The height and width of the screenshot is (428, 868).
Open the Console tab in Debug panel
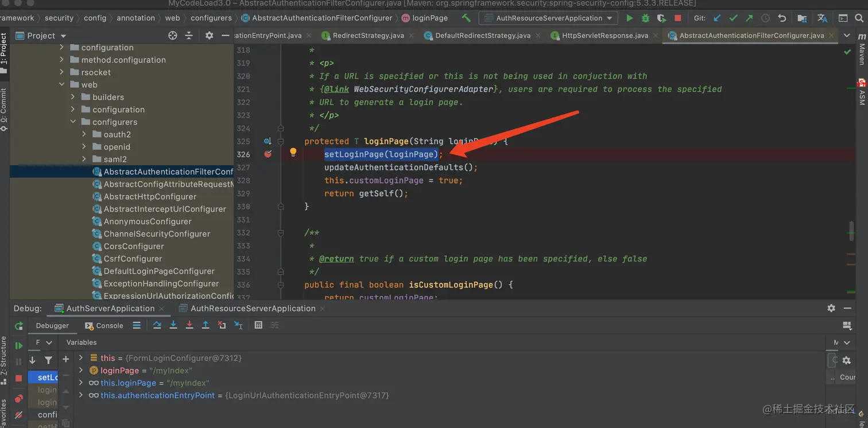click(104, 325)
